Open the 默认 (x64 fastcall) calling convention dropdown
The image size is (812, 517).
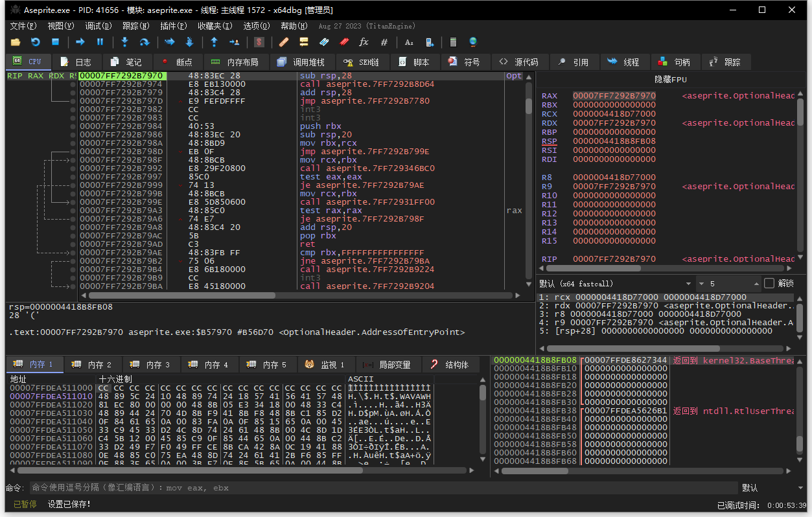pyautogui.click(x=616, y=284)
